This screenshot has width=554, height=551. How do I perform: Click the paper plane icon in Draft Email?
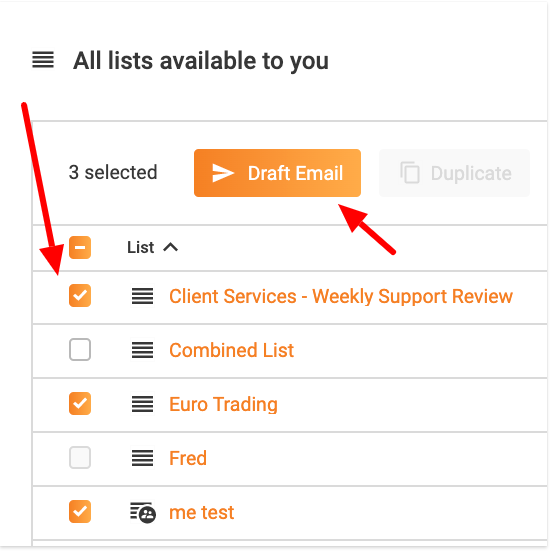pos(223,173)
